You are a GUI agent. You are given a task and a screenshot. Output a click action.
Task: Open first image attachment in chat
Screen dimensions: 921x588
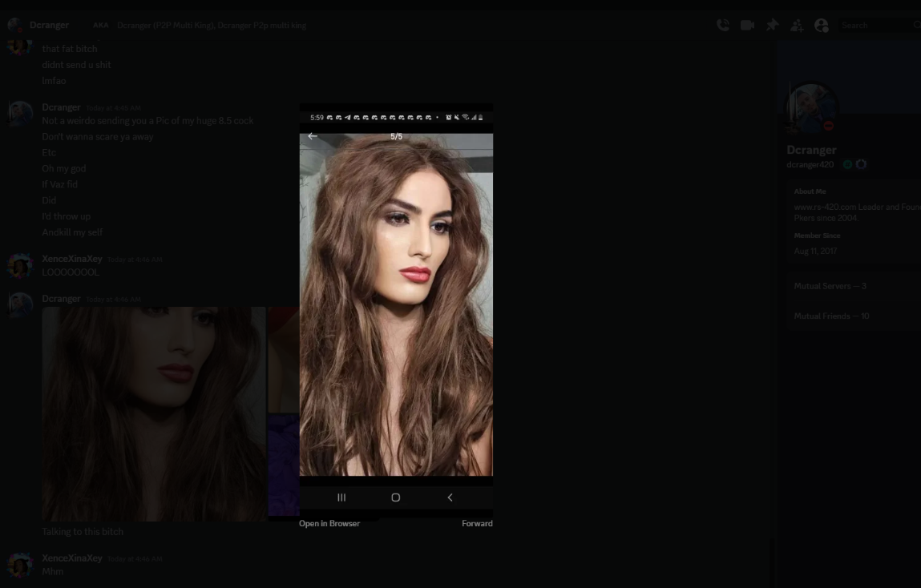(154, 413)
